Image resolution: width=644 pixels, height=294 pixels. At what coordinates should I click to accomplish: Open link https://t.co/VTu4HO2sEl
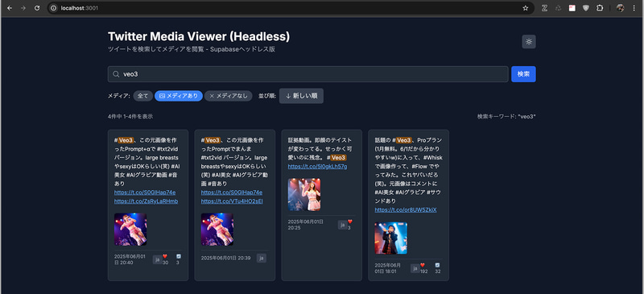[232, 201]
